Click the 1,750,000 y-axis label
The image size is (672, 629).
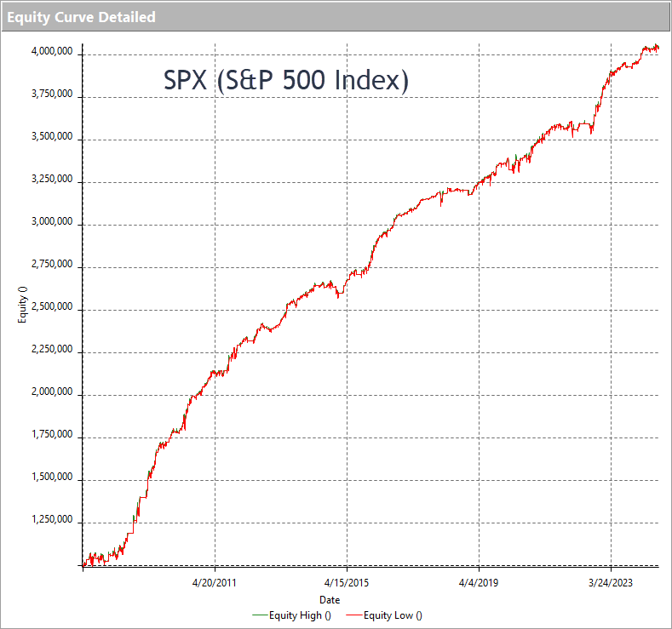tap(52, 434)
